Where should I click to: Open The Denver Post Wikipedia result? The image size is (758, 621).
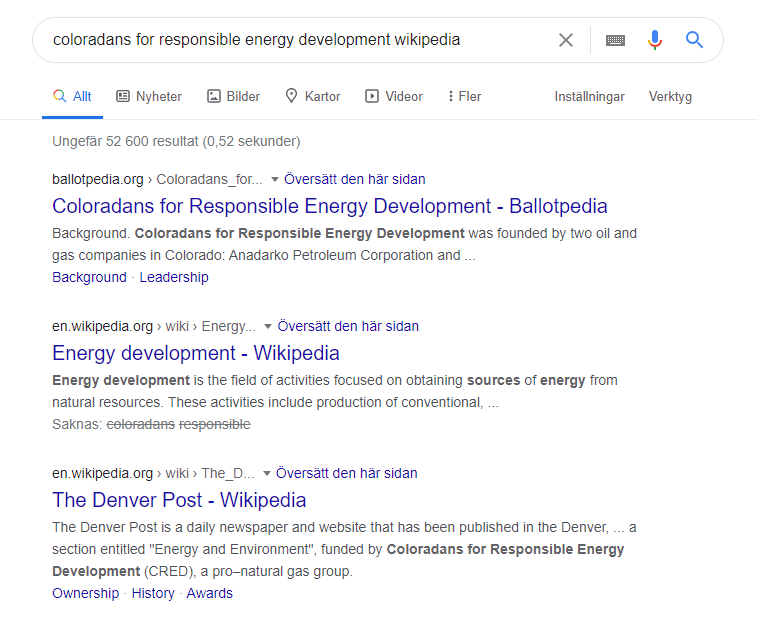pyautogui.click(x=179, y=500)
